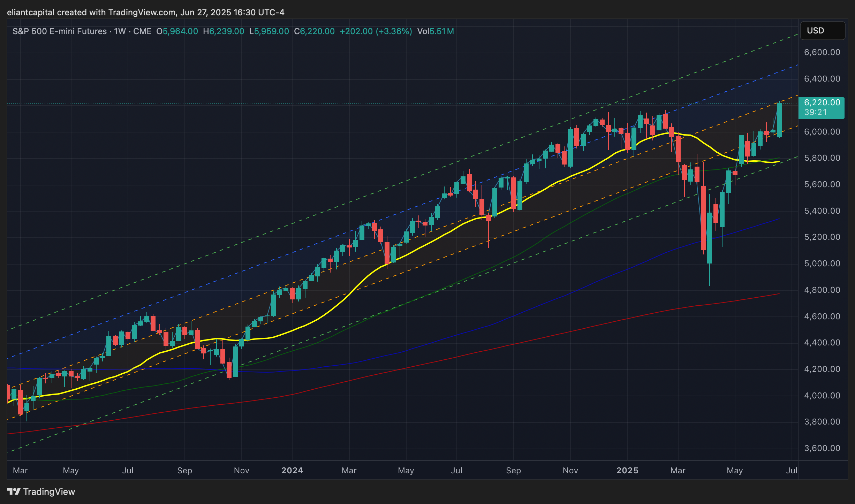This screenshot has width=855, height=504.
Task: Open the USD currency selector
Action: pos(822,31)
